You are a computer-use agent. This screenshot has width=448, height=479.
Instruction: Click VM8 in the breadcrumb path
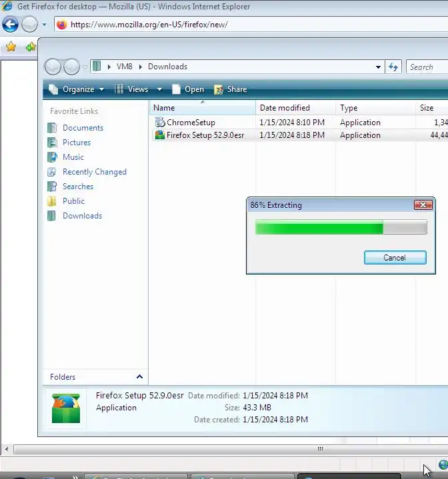tap(125, 67)
